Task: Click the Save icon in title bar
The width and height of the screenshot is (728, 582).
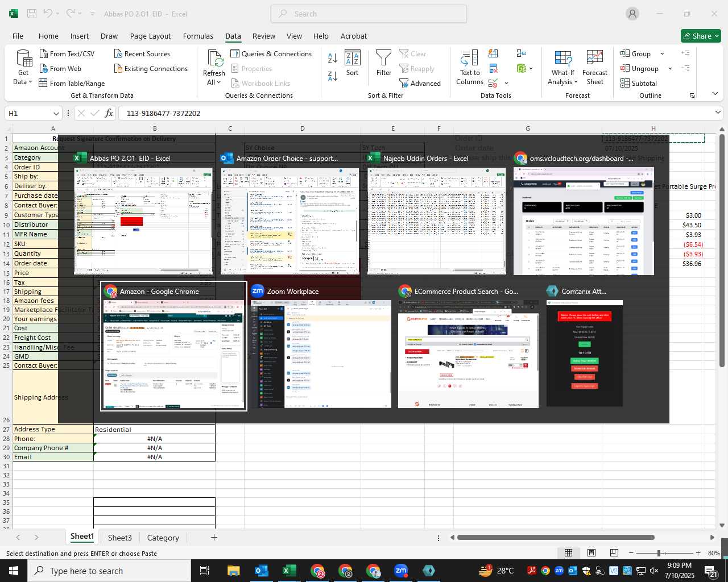Action: (x=32, y=14)
